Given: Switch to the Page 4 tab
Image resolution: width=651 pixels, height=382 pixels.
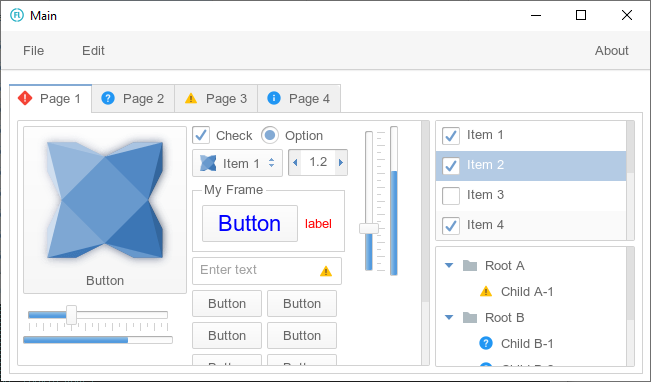Looking at the screenshot, I should [x=299, y=99].
